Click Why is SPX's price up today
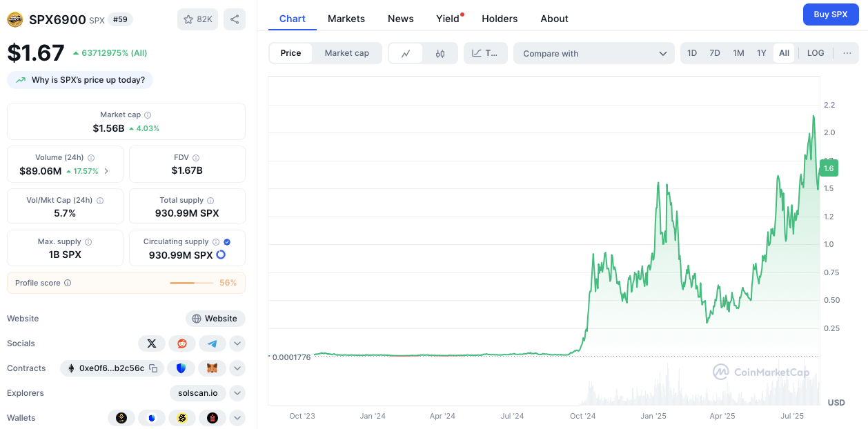The width and height of the screenshot is (868, 429). coord(80,80)
